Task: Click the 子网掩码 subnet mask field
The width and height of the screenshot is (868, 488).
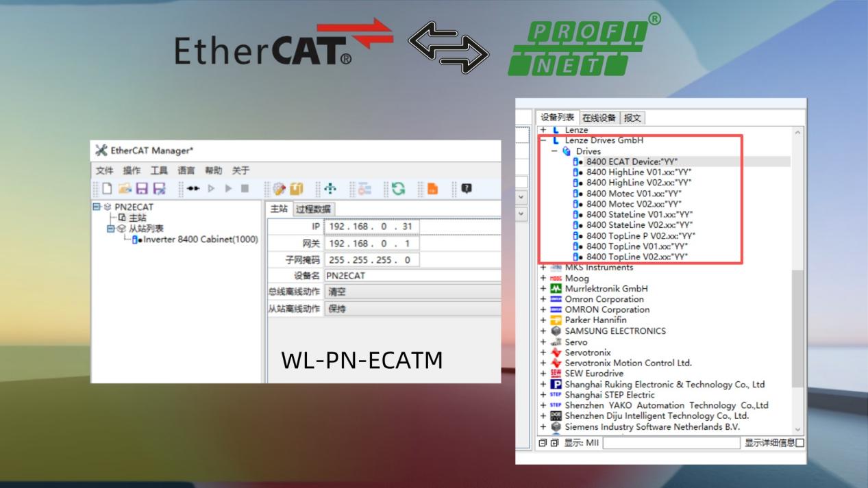Action: (371, 260)
